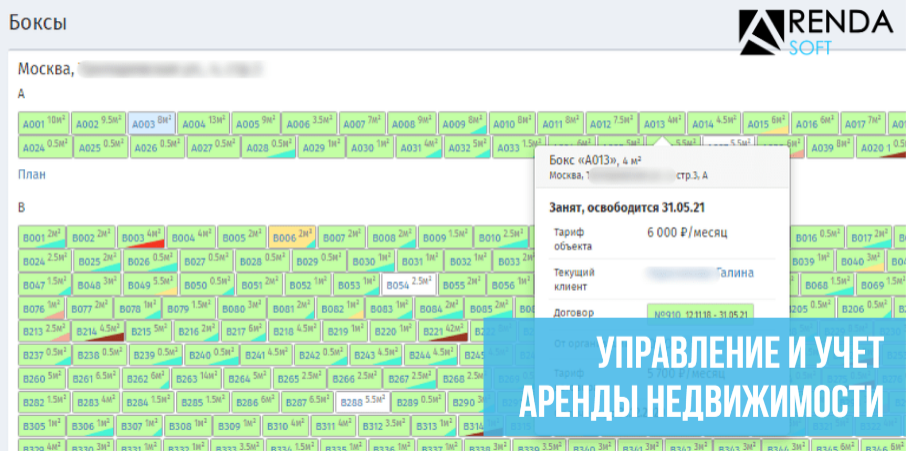Choose box A009 8м²

coord(462,123)
